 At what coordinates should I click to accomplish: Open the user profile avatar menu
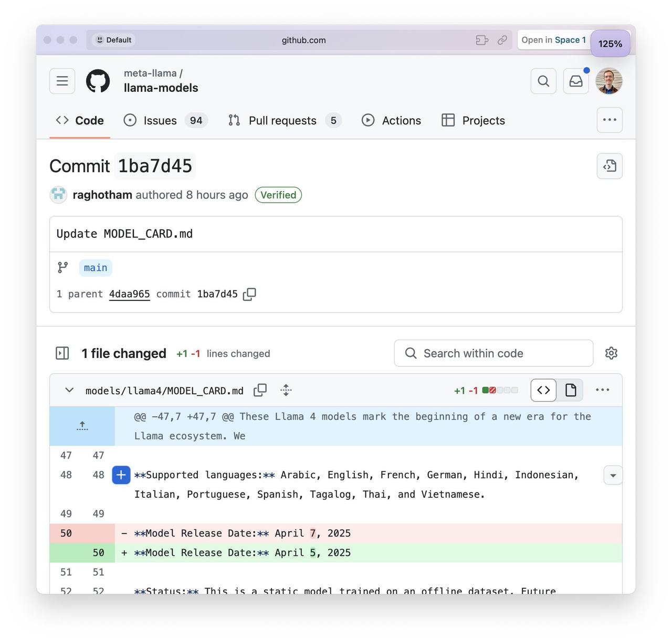(609, 81)
